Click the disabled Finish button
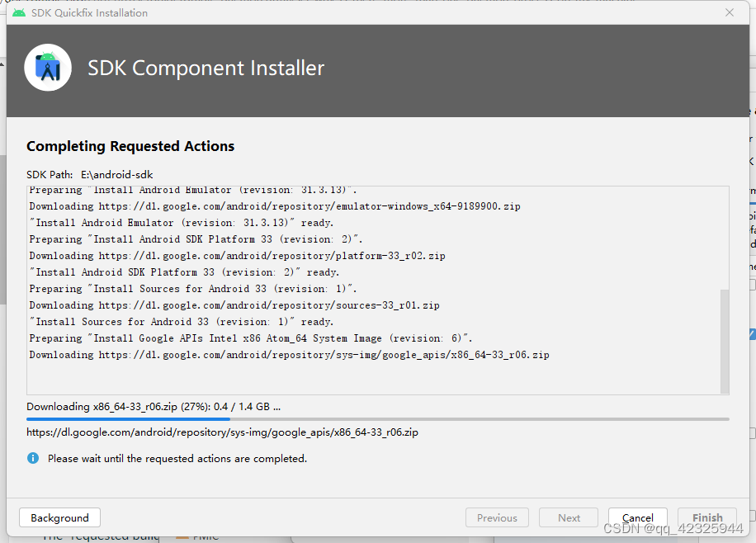The image size is (756, 543). pyautogui.click(x=706, y=517)
